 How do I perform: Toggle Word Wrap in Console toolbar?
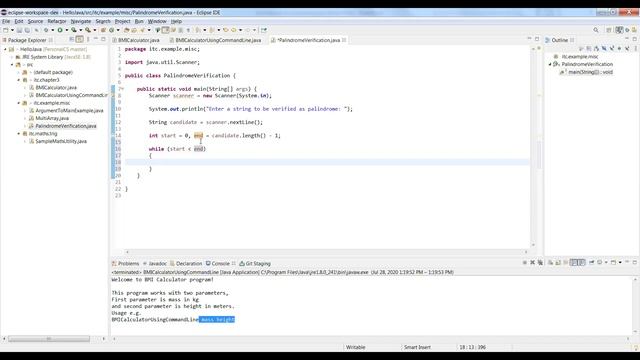coord(566,262)
